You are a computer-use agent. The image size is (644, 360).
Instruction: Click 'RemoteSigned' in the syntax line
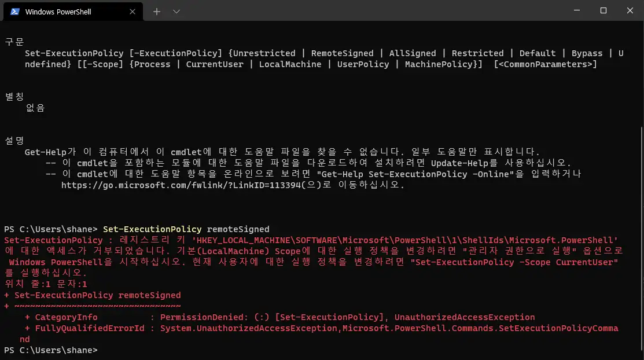(x=342, y=53)
